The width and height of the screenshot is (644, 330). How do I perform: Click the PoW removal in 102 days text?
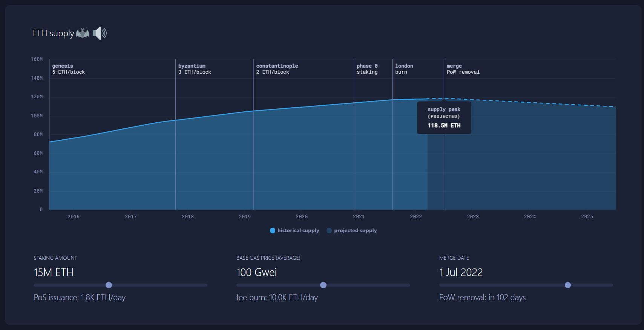482,298
